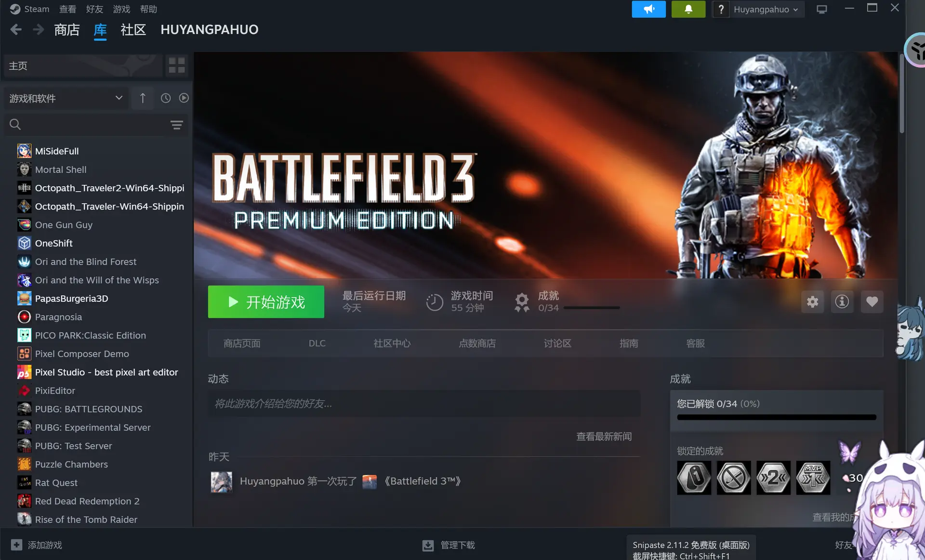Open the 点数商店 link
The width and height of the screenshot is (925, 560).
477,343
